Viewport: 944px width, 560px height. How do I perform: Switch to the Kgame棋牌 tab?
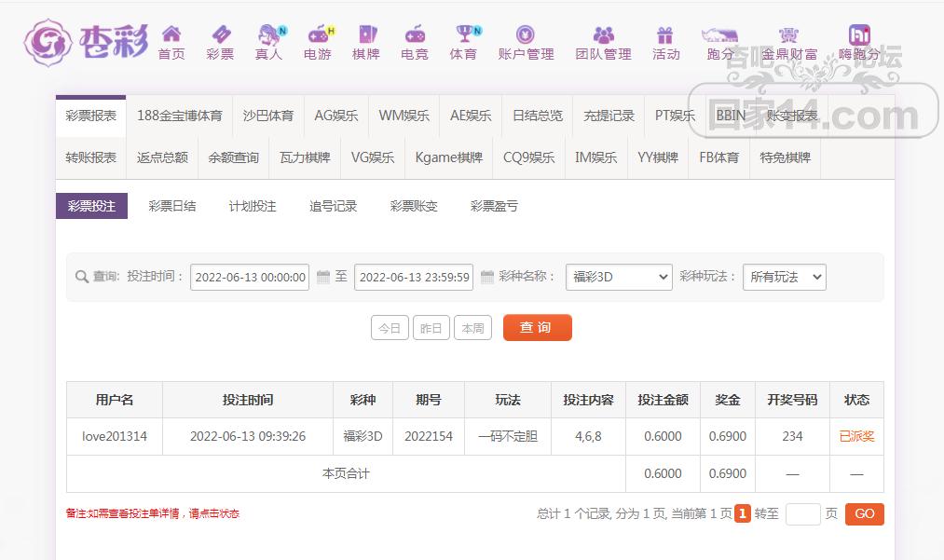(x=449, y=157)
